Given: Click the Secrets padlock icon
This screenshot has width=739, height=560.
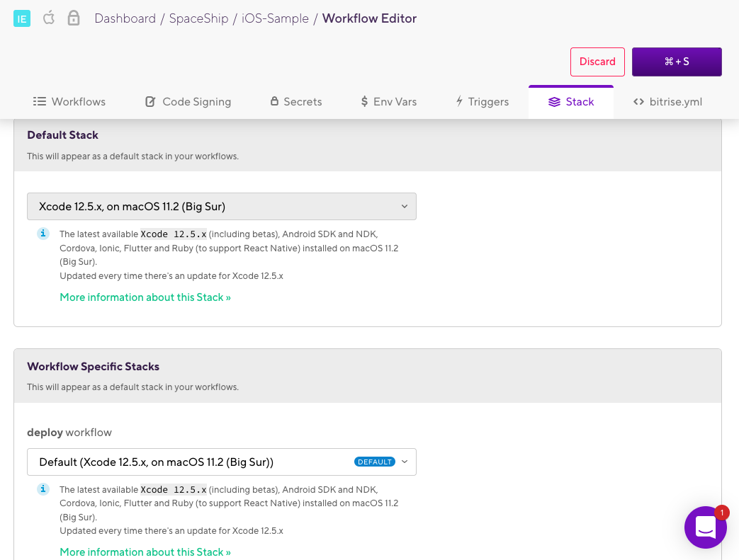Looking at the screenshot, I should pos(274,101).
